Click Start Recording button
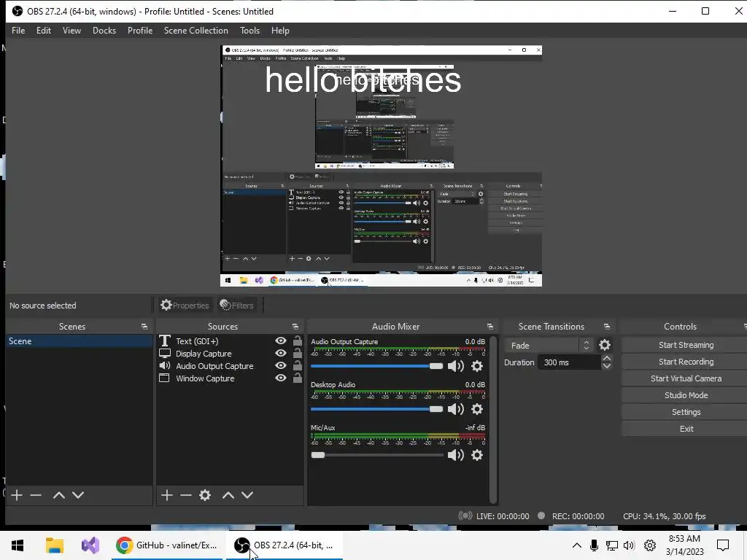Image resolution: width=747 pixels, height=560 pixels. (686, 362)
